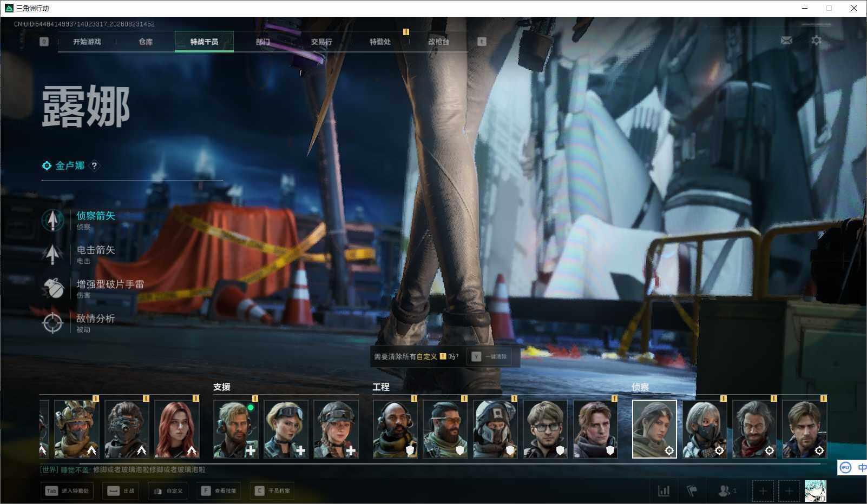
Task: Select the brown-haired engineer in grey jacket
Action: (x=595, y=429)
